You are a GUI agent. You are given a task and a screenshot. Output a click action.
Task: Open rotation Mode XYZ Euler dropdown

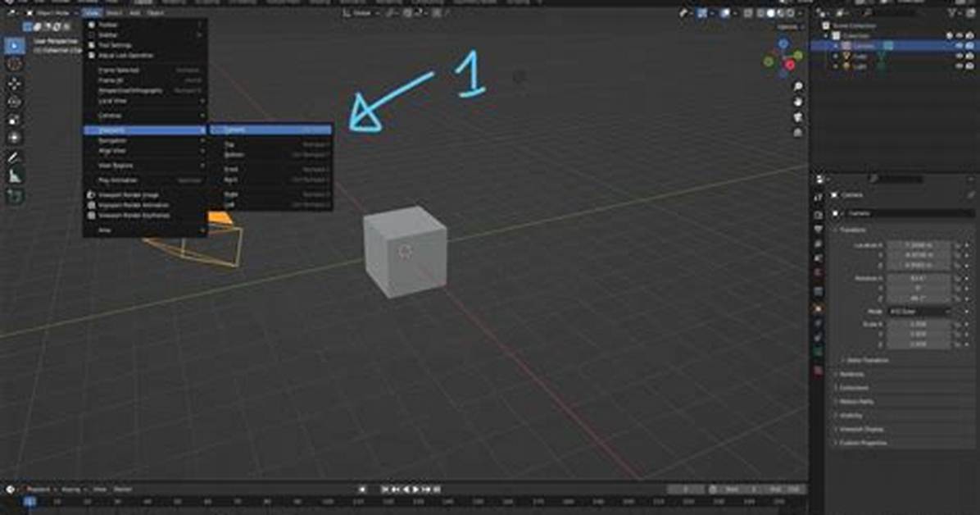(919, 311)
